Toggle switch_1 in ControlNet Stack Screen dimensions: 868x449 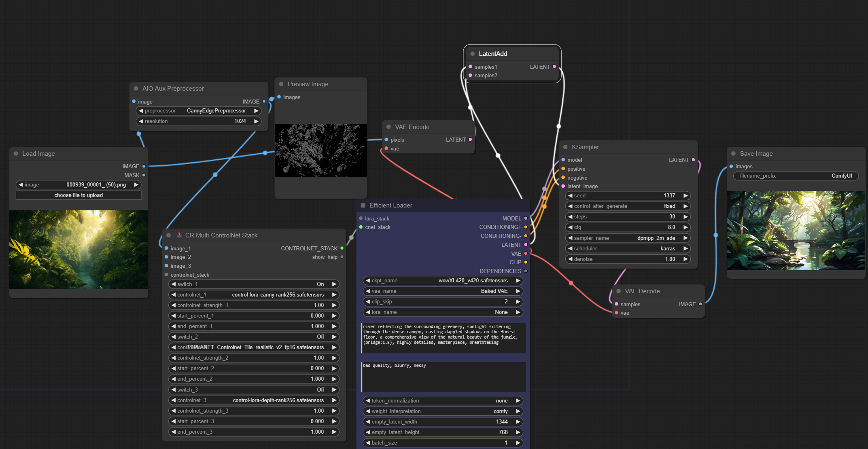pyautogui.click(x=253, y=284)
